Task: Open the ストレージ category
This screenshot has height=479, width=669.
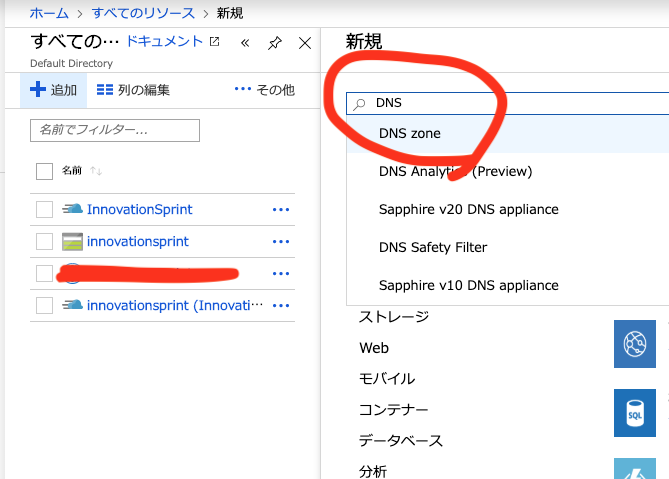Action: click(x=394, y=317)
